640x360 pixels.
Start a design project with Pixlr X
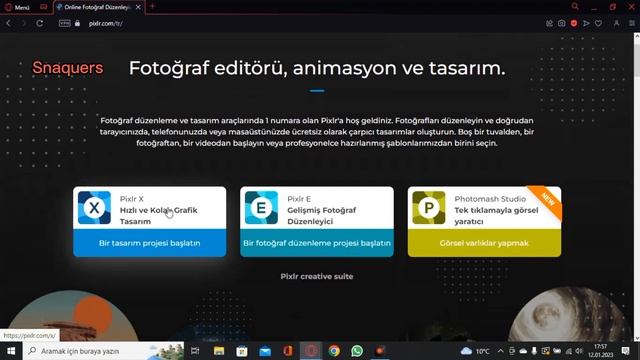point(149,243)
